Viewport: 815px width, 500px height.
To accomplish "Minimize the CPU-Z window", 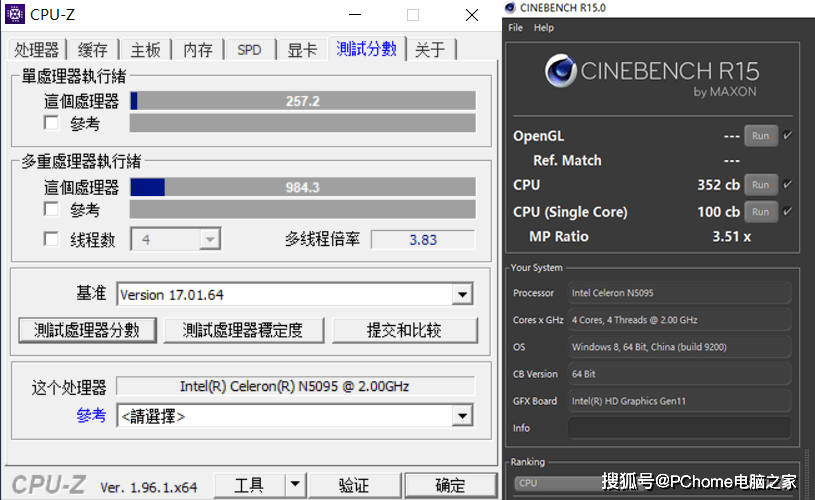I will coord(355,15).
